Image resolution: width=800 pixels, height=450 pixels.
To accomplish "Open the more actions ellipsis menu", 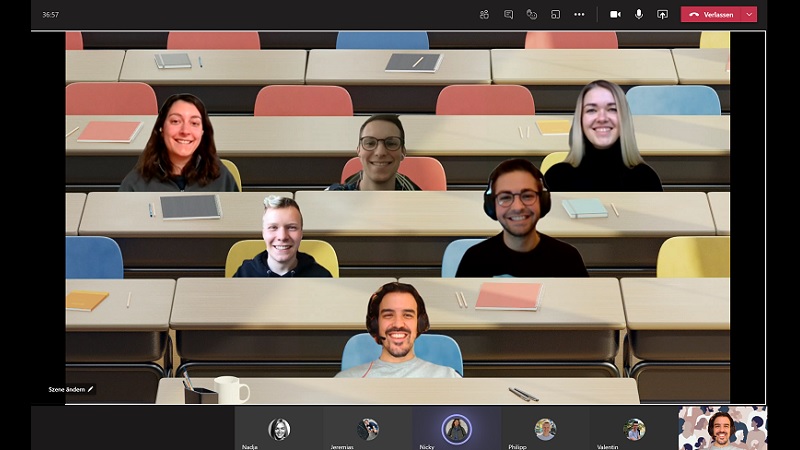I will pyautogui.click(x=579, y=14).
